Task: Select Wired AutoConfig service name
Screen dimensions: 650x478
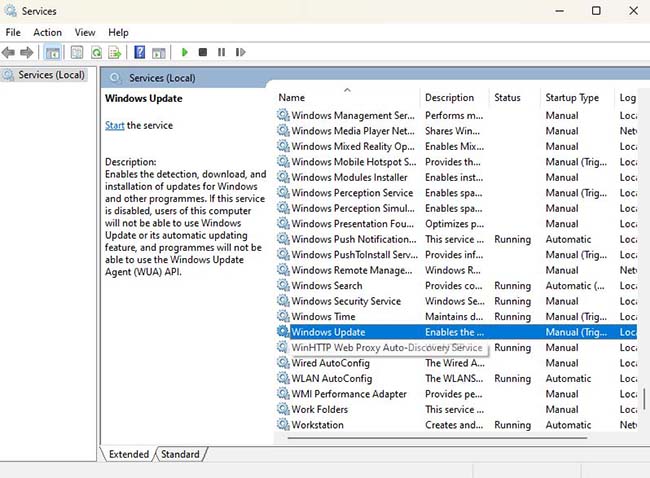Action: [x=330, y=363]
